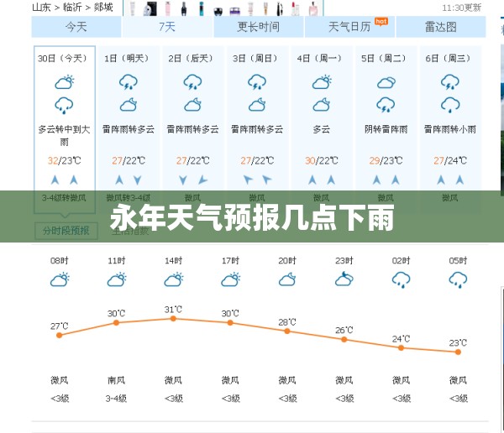Image resolution: width=504 pixels, height=433 pixels.
Task: Click the 27℃ point at 08时
Action: (x=59, y=336)
